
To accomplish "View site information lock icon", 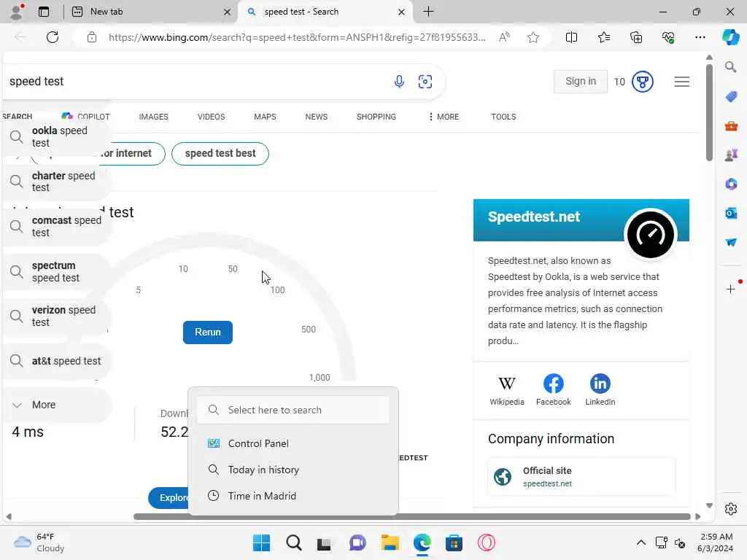I will (92, 37).
